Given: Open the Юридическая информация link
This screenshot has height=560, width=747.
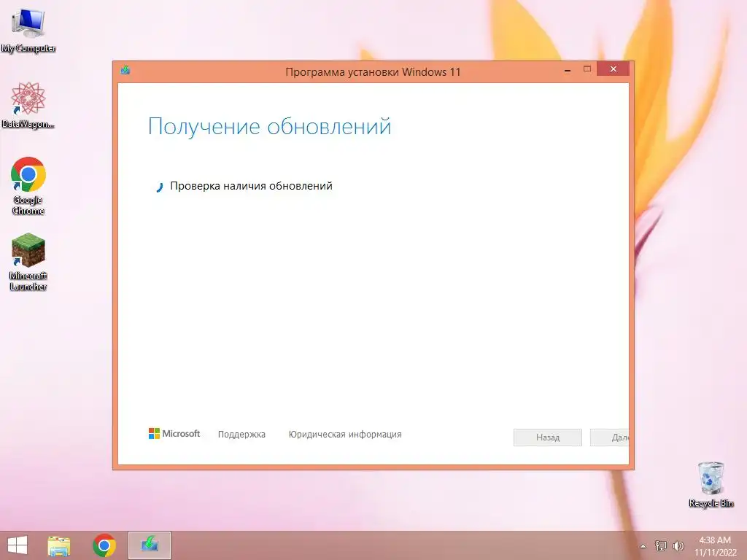Looking at the screenshot, I should 345,435.
